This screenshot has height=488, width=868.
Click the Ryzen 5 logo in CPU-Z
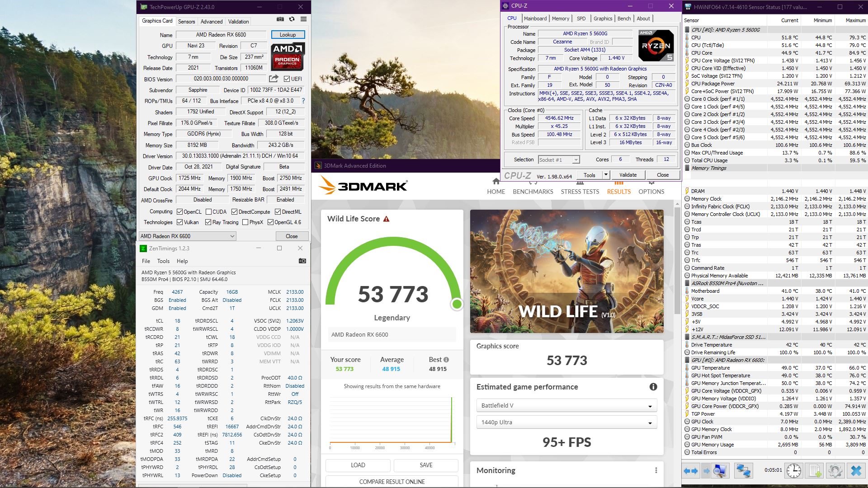pos(656,45)
